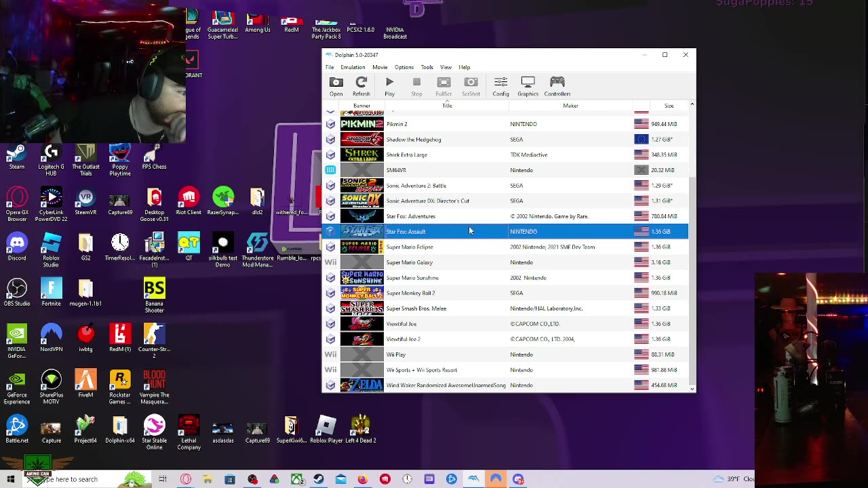Open the File menu
The image size is (868, 488).
[330, 67]
